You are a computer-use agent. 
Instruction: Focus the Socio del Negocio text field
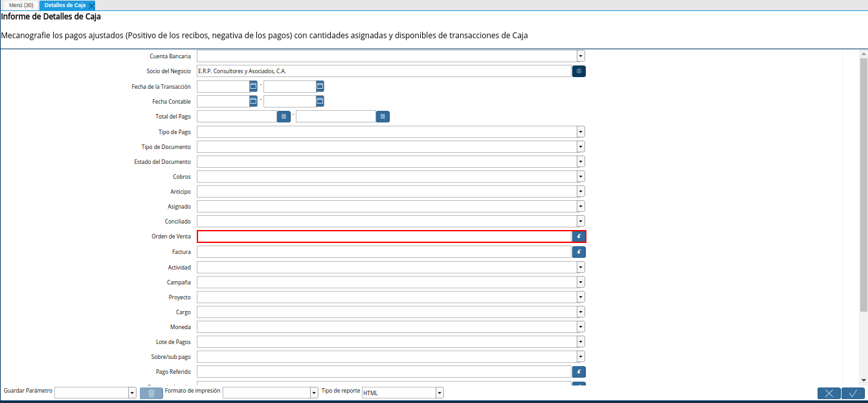(384, 71)
